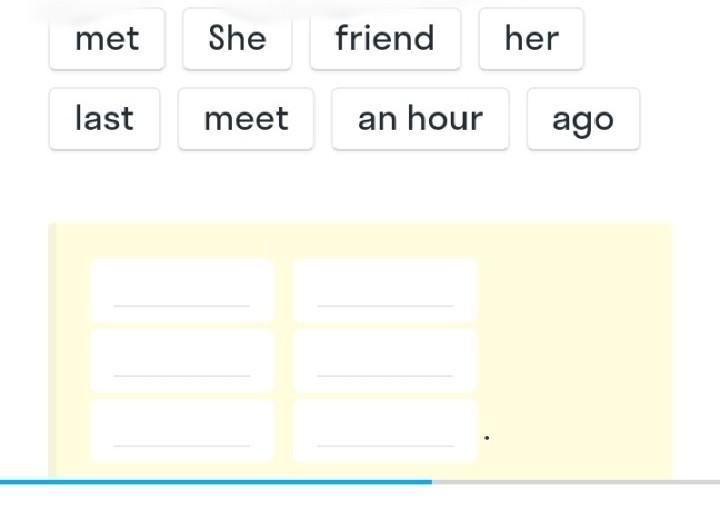Select the right blank slot in middle row
Viewport: 720px width, 506px height.
385,360
